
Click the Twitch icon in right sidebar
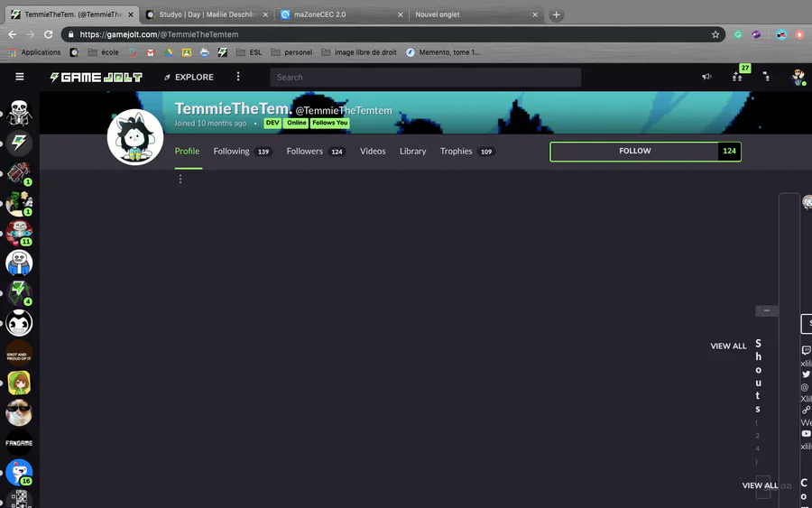[x=807, y=350]
